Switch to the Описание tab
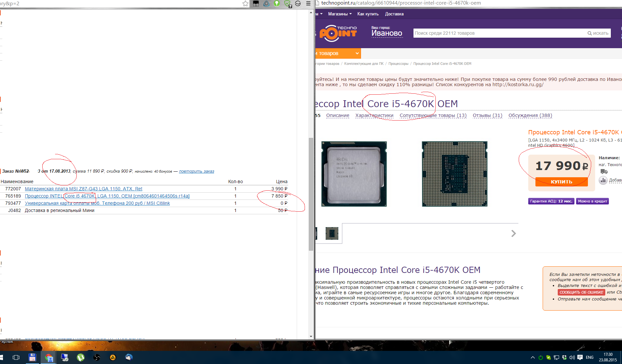622x364 pixels. pos(338,115)
